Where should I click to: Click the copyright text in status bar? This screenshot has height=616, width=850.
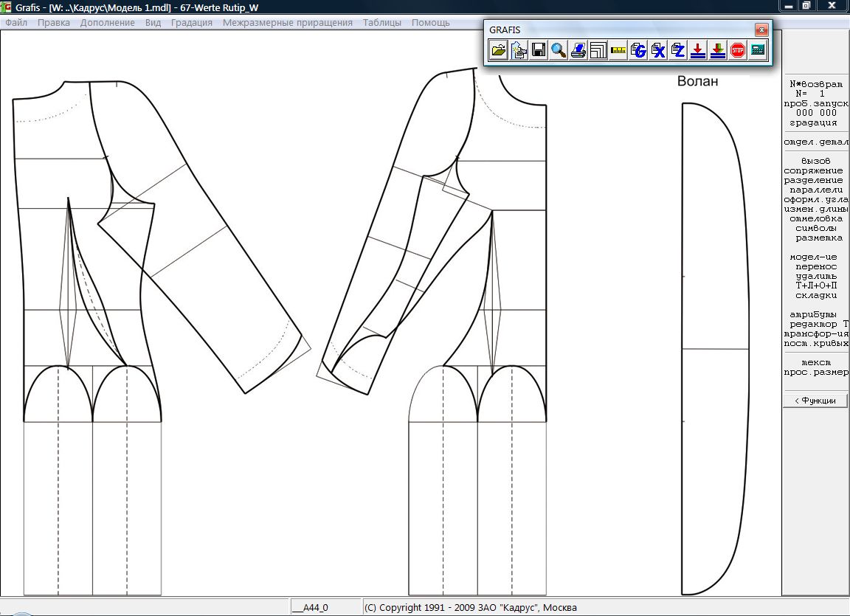click(x=471, y=607)
